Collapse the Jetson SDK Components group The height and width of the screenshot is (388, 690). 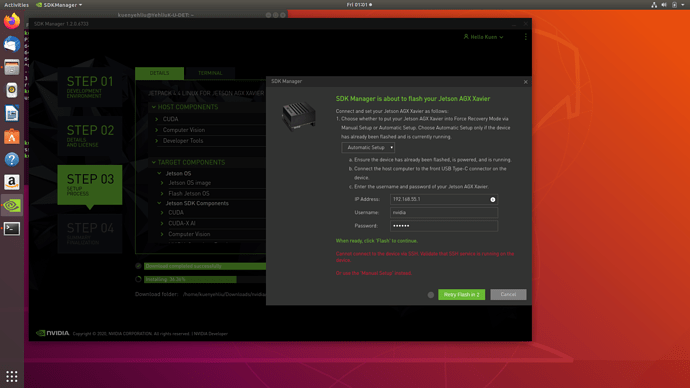[159, 203]
